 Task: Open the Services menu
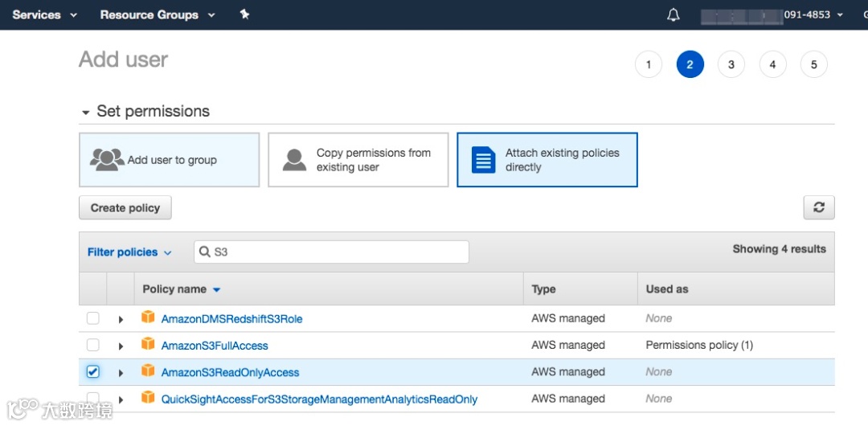[x=45, y=14]
